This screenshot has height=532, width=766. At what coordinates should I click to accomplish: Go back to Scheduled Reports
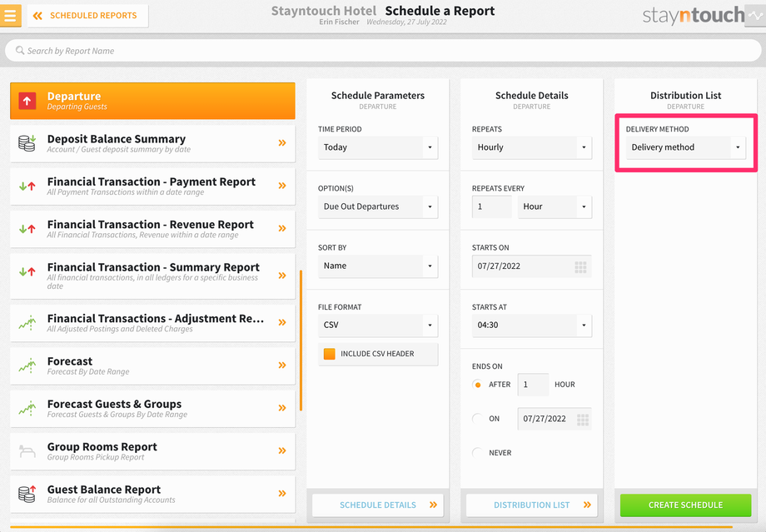pos(88,16)
